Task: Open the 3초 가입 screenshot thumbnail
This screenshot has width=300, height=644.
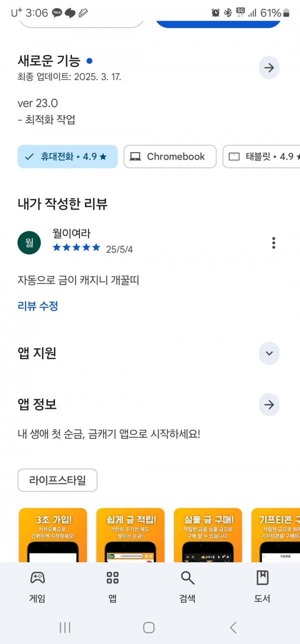Action: pos(52,535)
